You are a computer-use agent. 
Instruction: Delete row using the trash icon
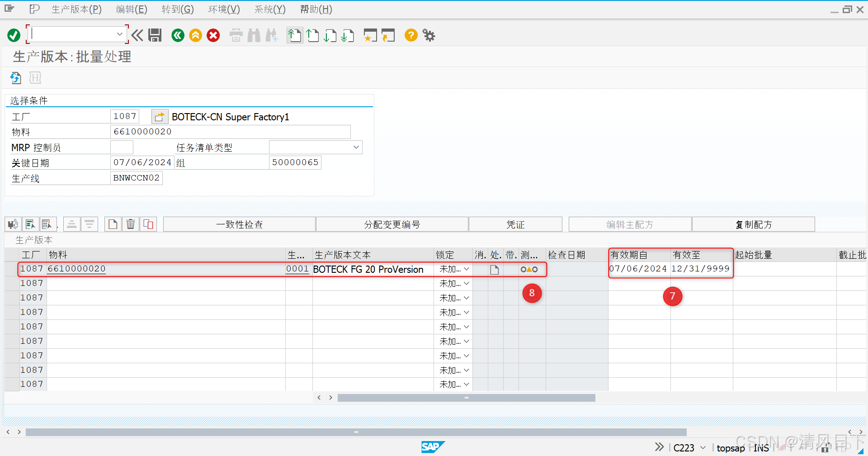[x=131, y=224]
